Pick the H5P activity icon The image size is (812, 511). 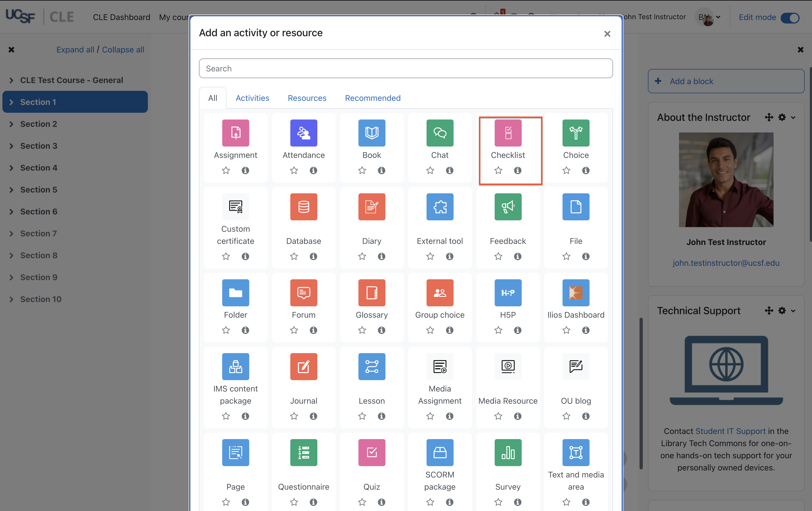click(508, 293)
